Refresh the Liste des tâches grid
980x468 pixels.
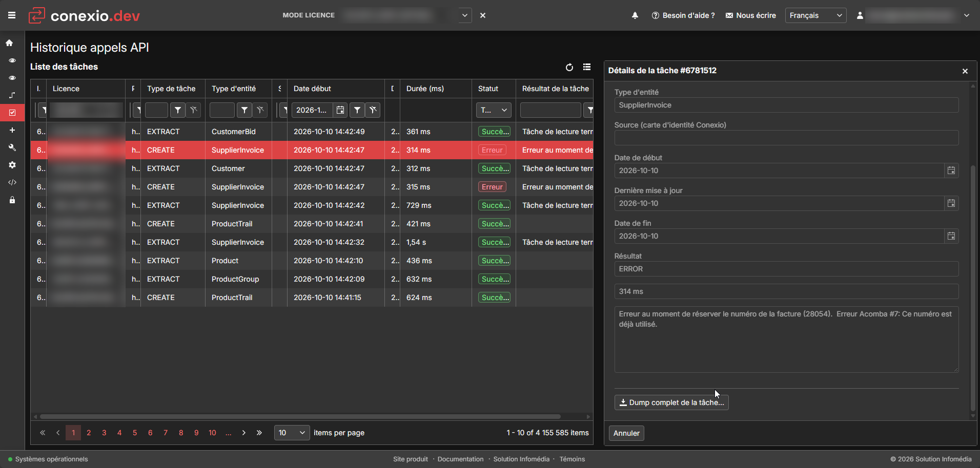[x=569, y=67]
